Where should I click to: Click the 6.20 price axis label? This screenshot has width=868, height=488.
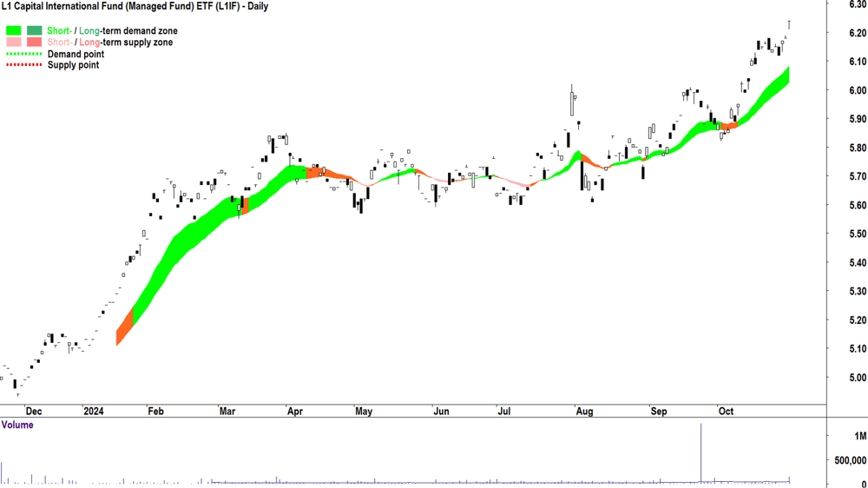click(858, 33)
